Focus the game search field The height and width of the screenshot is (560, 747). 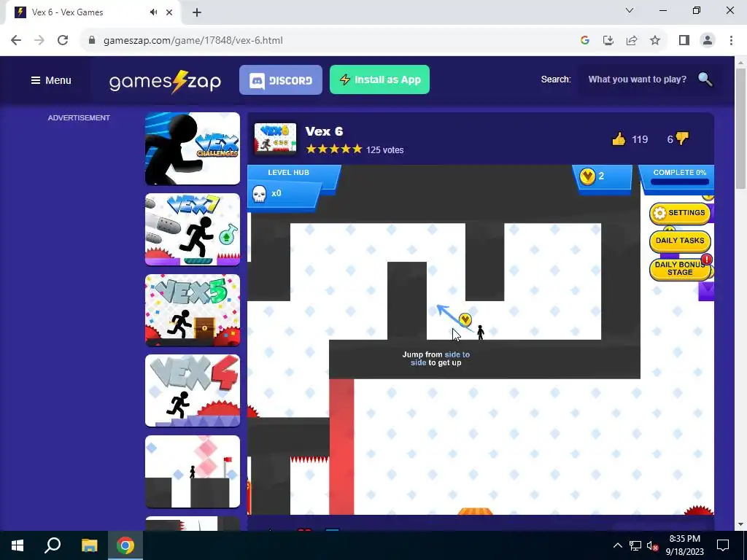(638, 79)
